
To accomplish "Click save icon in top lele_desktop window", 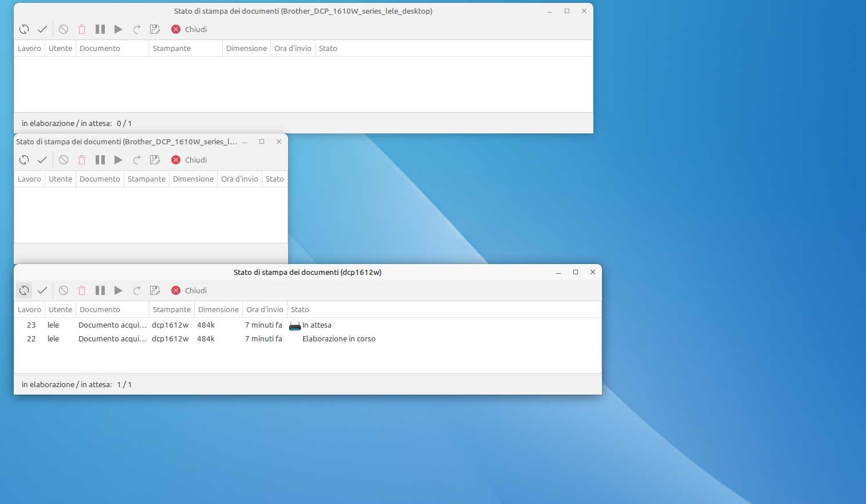I will (155, 29).
